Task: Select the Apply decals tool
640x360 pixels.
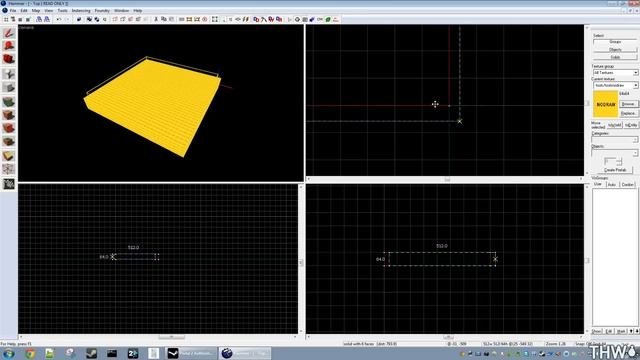Action: click(x=9, y=128)
